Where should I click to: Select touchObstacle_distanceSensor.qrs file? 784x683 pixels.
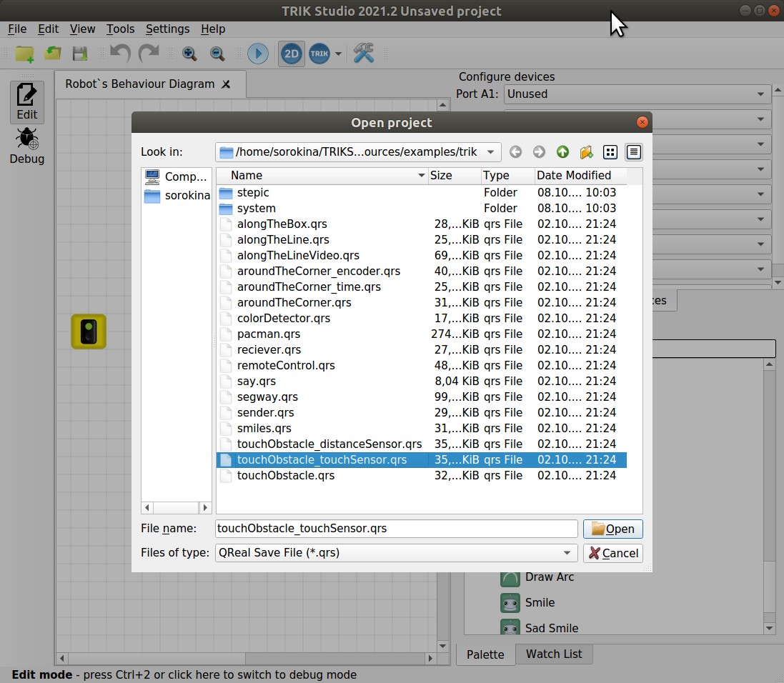click(422, 444)
